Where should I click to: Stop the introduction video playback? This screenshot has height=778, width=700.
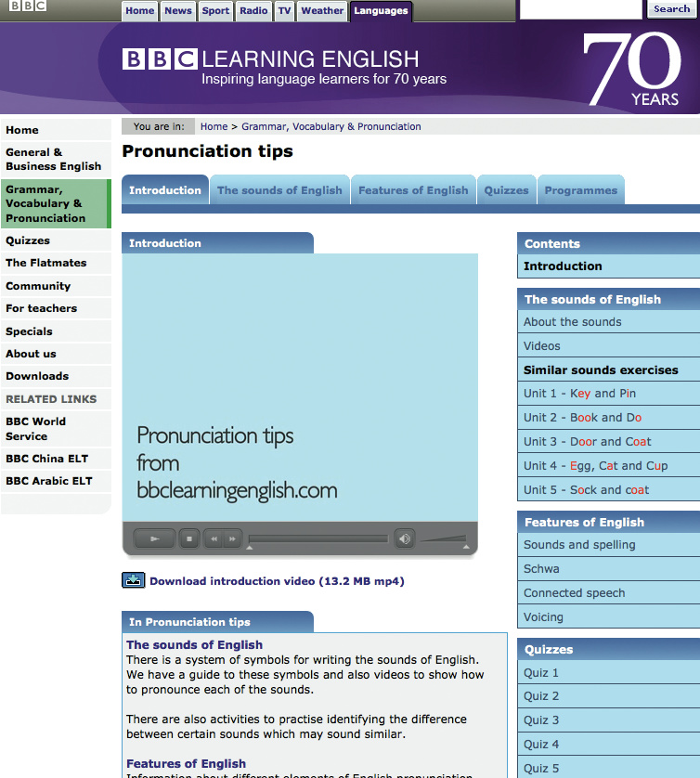click(x=189, y=538)
